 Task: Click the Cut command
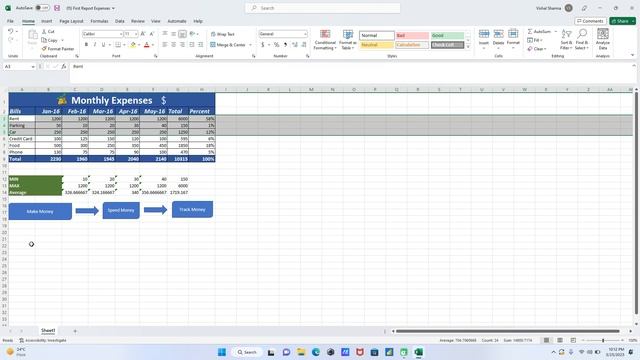click(x=48, y=31)
